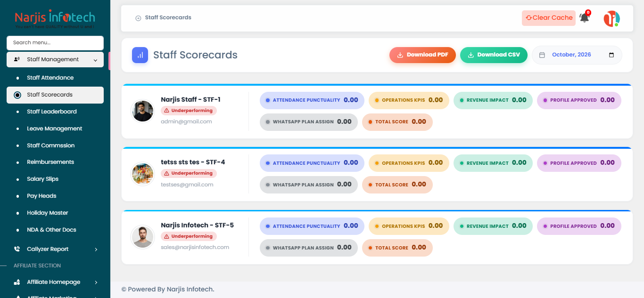The image size is (644, 298).
Task: Click the Callyzer Report phone icon
Action: coord(17,249)
